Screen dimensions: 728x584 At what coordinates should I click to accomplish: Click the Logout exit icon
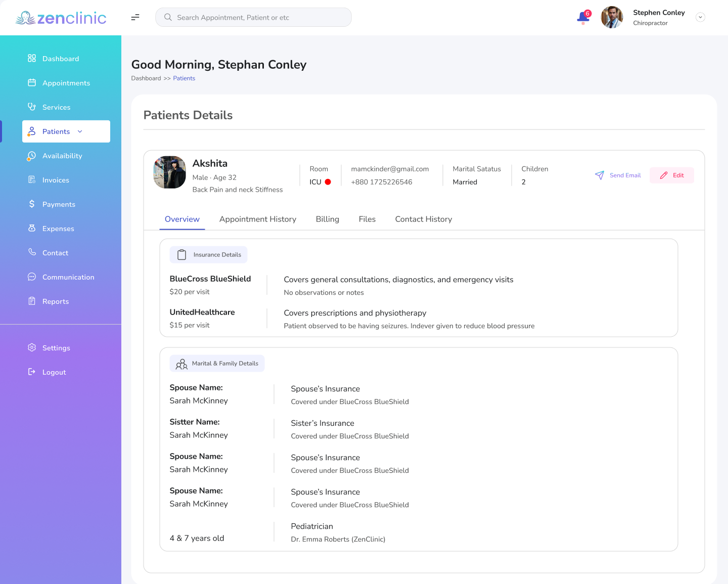32,372
